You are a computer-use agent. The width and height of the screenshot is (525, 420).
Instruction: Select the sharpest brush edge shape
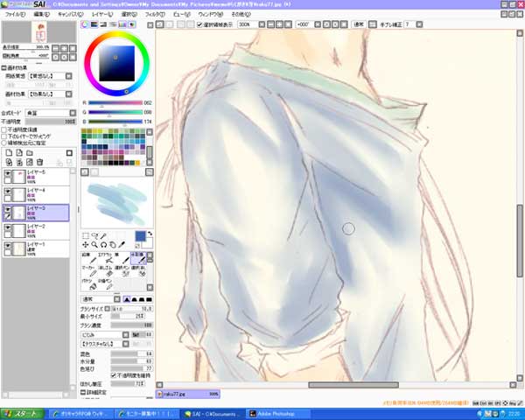127,299
